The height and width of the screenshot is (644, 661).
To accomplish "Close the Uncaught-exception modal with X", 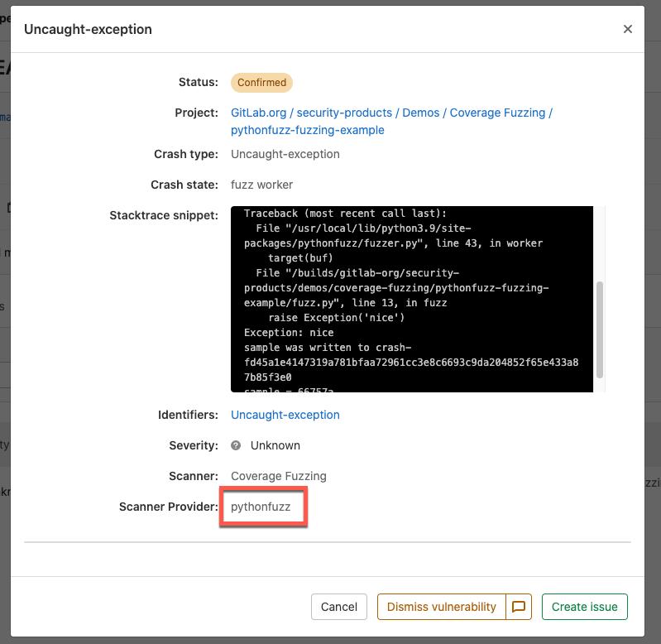I will [x=628, y=29].
